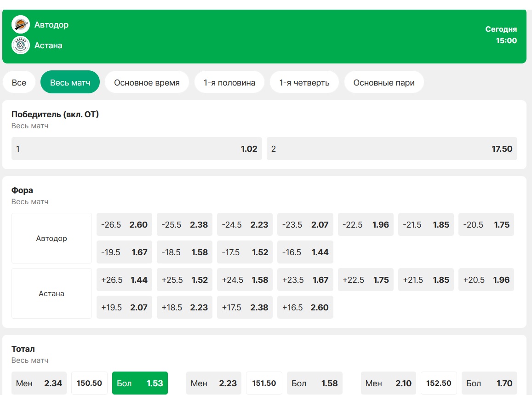Bet on winner 2 at 17.50
The width and height of the screenshot is (532, 395).
(392, 149)
